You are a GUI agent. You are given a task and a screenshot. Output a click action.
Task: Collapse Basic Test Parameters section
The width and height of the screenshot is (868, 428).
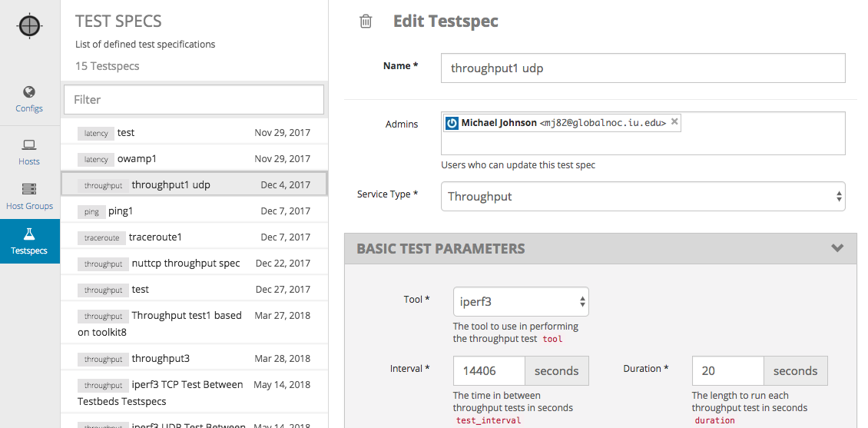coord(837,248)
